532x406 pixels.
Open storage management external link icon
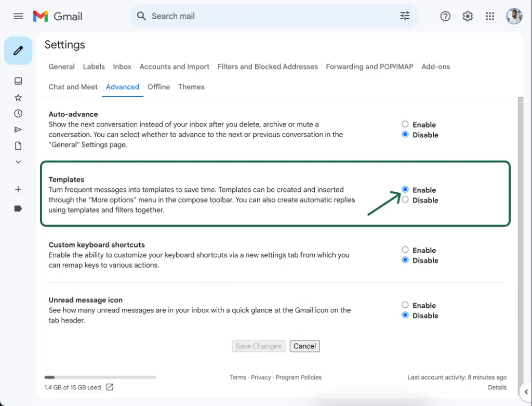110,387
